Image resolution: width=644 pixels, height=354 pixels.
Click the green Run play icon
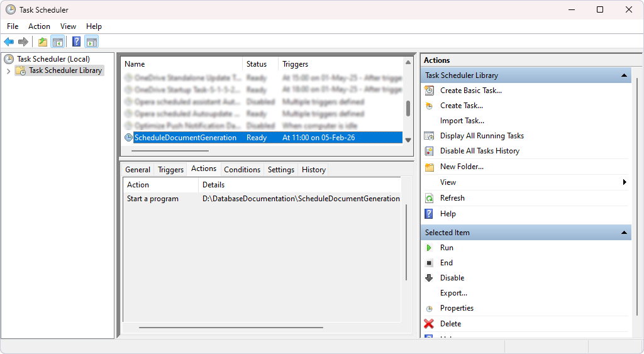(x=429, y=248)
